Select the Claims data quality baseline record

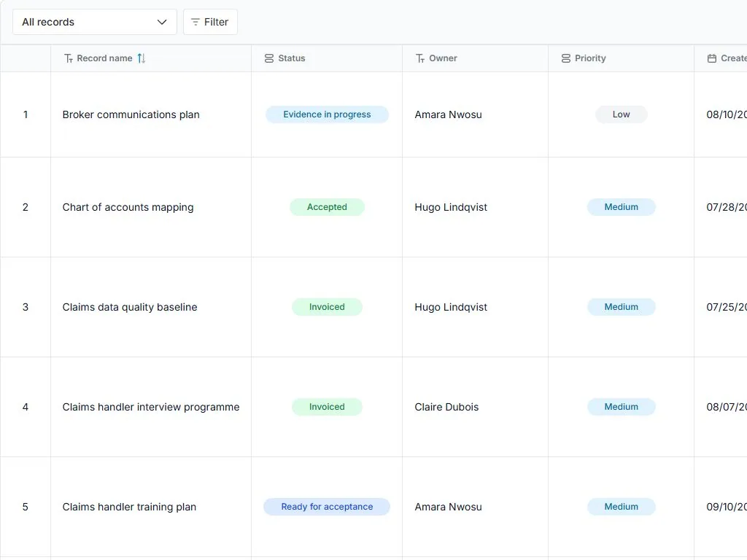pyautogui.click(x=130, y=307)
